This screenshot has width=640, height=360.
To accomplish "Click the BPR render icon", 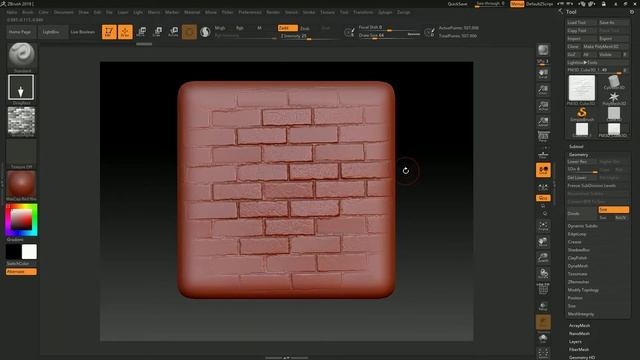I will 543,50.
